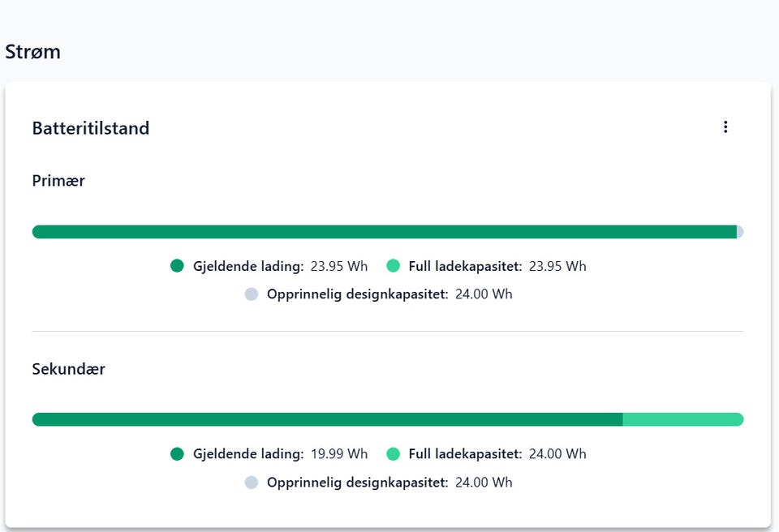Click the Primær dark green Gjeldende lading dot
Image resolution: width=779 pixels, height=532 pixels.
click(x=177, y=266)
